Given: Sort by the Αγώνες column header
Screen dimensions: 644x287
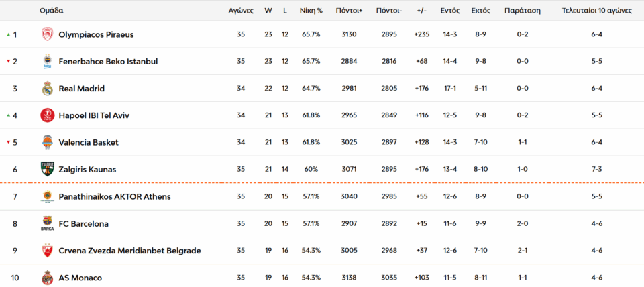Looking at the screenshot, I should (x=241, y=11).
